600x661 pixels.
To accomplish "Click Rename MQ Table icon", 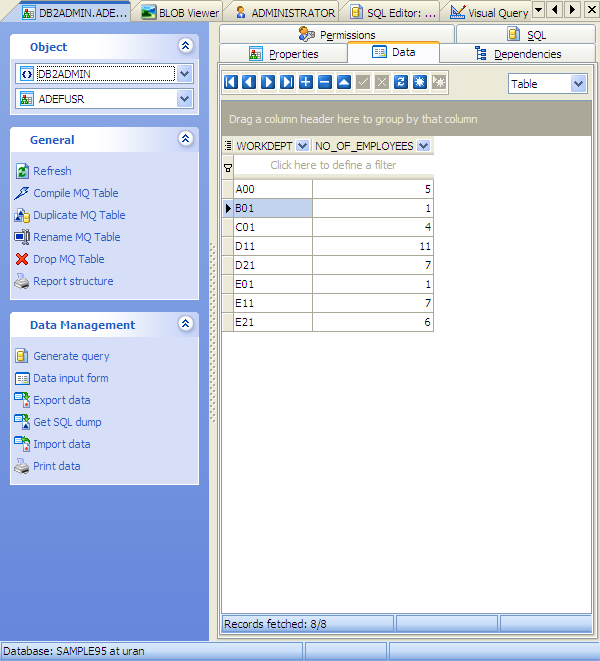I will (22, 237).
